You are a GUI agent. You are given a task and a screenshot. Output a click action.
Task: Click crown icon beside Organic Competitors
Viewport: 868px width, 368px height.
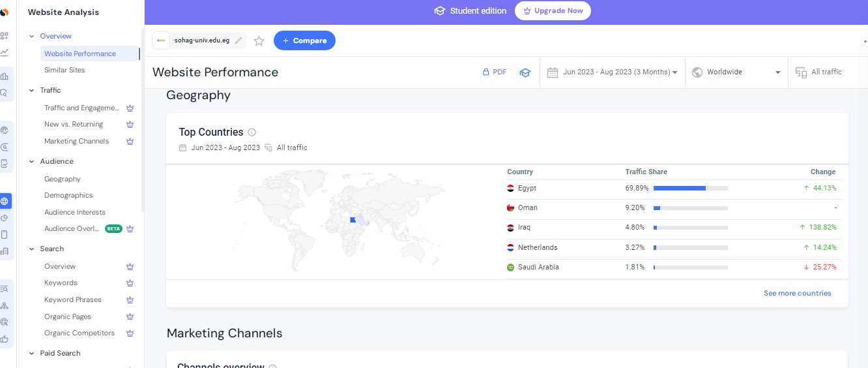[x=130, y=333]
